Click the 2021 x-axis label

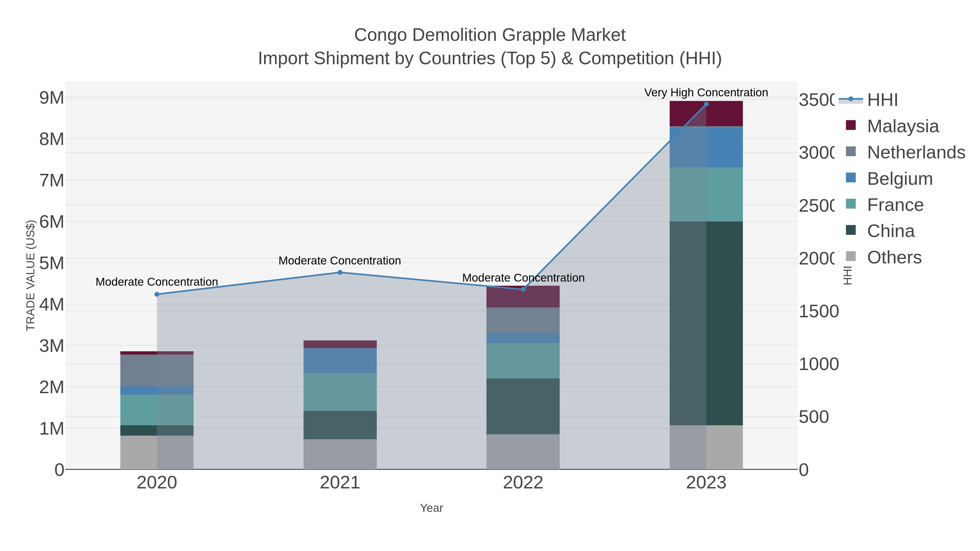340,483
